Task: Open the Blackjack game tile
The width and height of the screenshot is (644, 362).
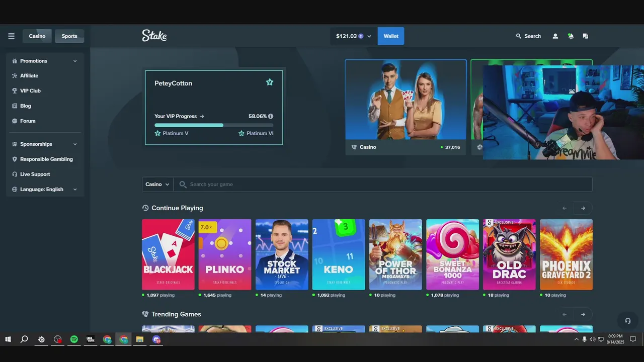Action: (168, 254)
